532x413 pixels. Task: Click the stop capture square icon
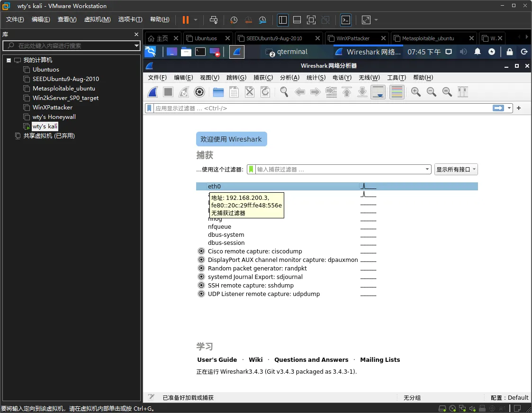tap(168, 92)
